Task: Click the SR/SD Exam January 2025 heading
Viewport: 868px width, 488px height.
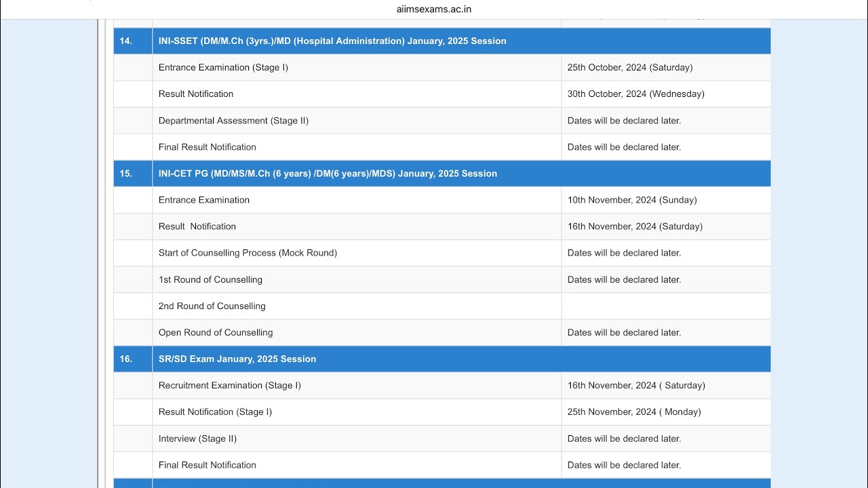Action: (x=237, y=359)
